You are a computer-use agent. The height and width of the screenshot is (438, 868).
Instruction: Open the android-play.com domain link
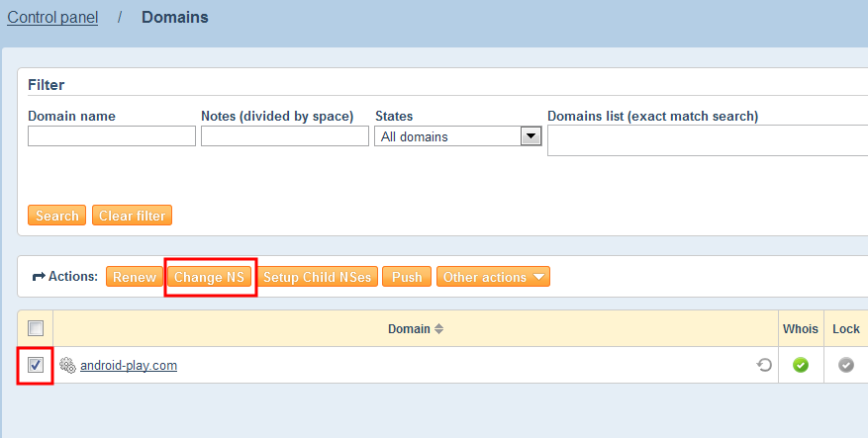129,365
